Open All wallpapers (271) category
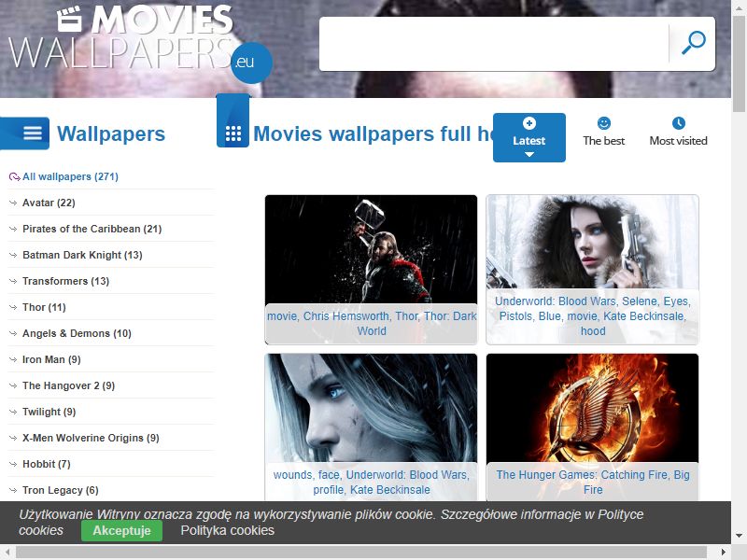 [x=71, y=176]
